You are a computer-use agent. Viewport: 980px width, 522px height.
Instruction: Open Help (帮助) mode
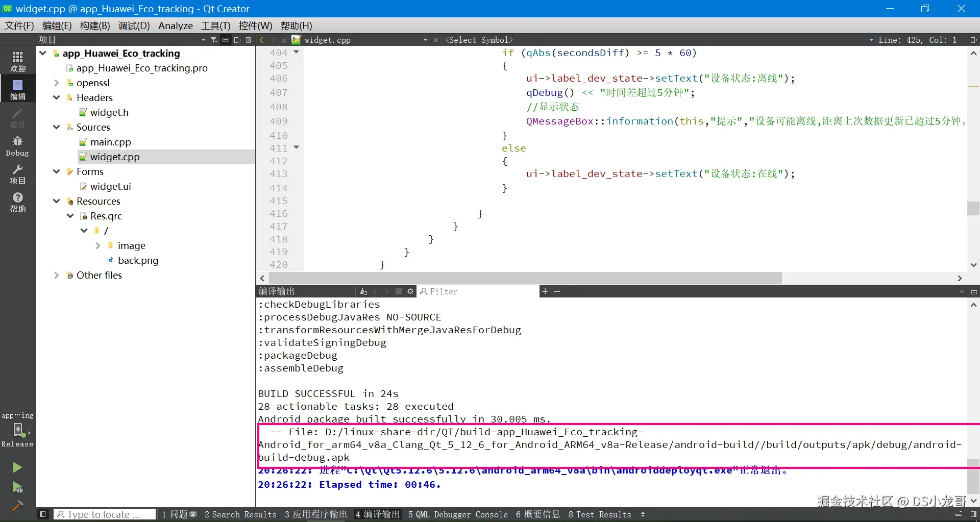click(17, 202)
